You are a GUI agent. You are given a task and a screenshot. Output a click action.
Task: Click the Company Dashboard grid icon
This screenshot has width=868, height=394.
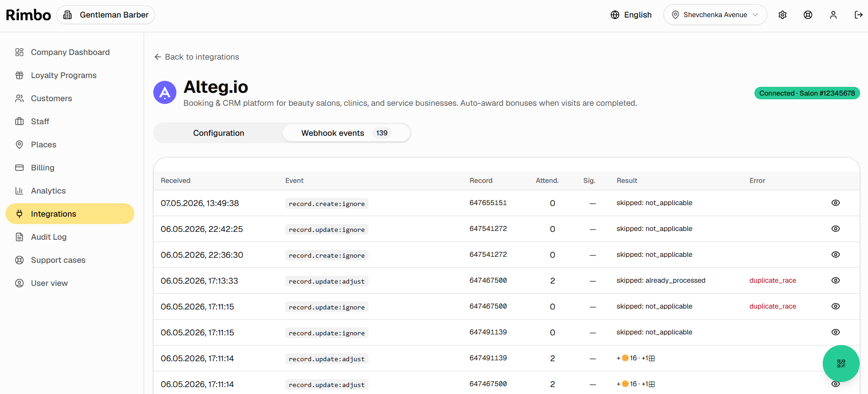[19, 52]
